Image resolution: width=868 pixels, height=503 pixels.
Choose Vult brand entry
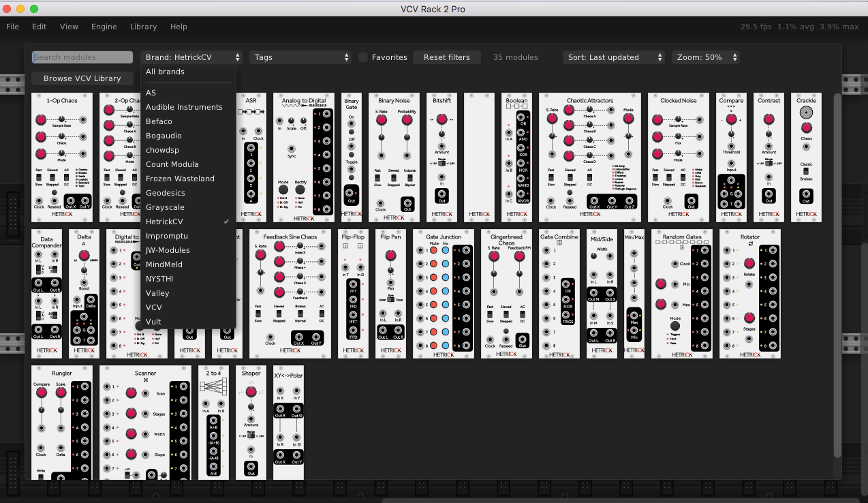point(188,322)
